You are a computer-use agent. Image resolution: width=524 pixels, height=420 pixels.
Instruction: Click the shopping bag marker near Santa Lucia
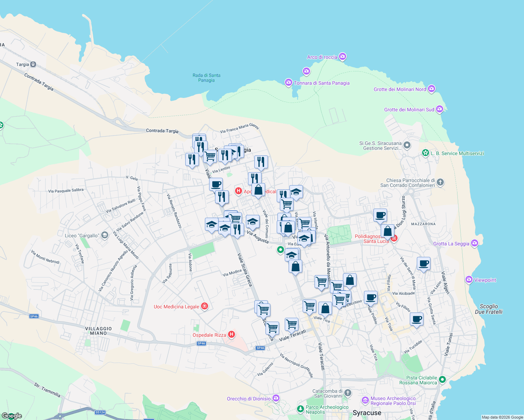[388, 232]
